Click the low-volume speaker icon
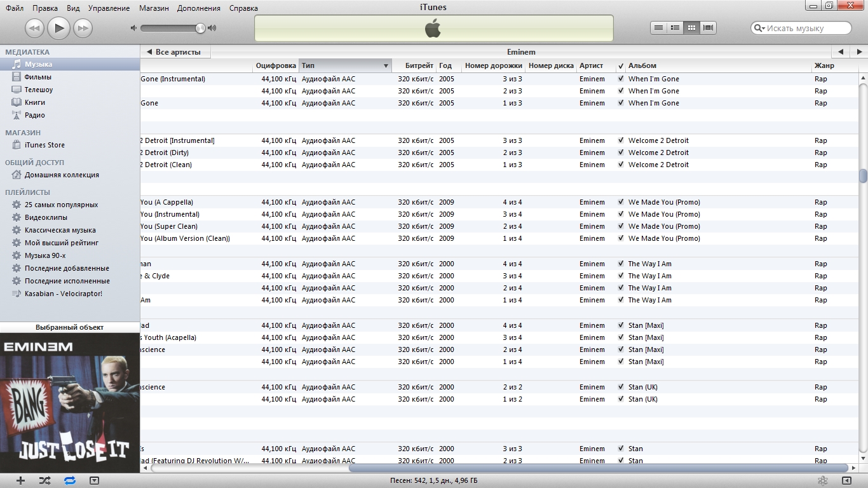The image size is (868, 488). 133,28
